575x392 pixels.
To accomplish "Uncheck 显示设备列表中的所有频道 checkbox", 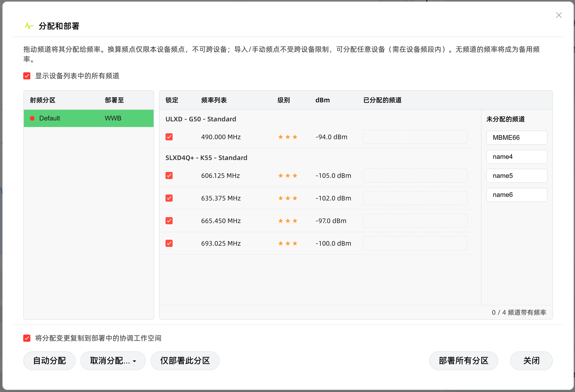I will click(27, 76).
